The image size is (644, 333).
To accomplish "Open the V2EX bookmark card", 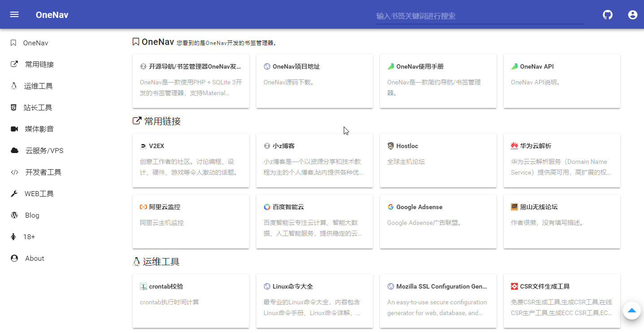I will point(190,161).
